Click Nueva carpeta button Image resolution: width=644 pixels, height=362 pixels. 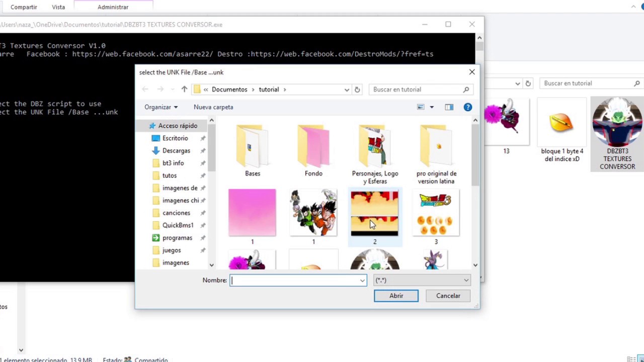213,107
